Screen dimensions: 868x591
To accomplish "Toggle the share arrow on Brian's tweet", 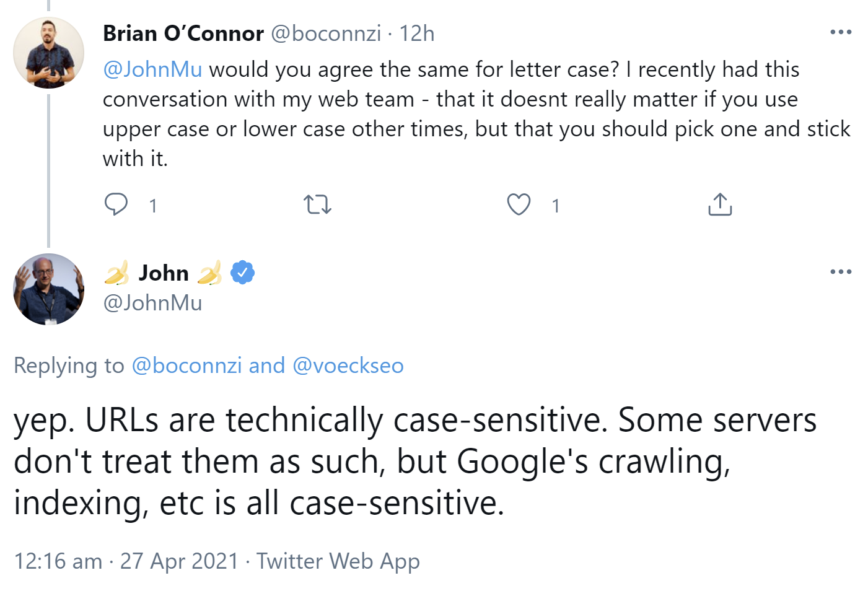I will click(719, 204).
